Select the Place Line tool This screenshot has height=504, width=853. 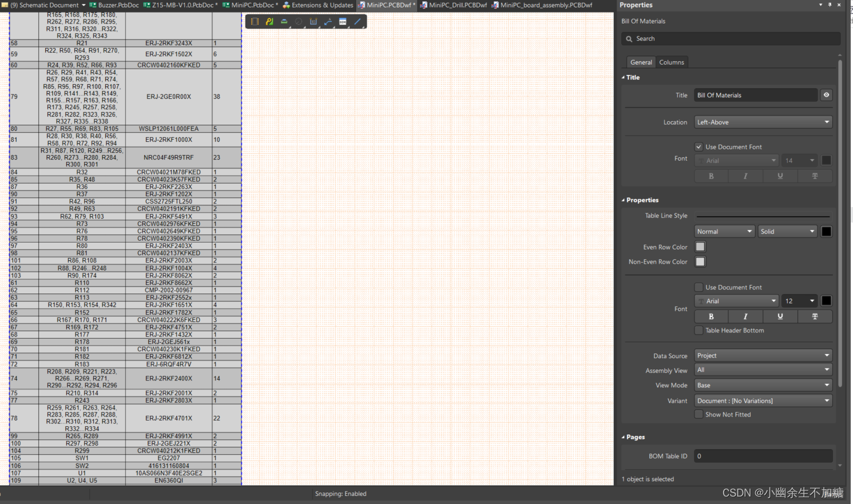(x=358, y=22)
